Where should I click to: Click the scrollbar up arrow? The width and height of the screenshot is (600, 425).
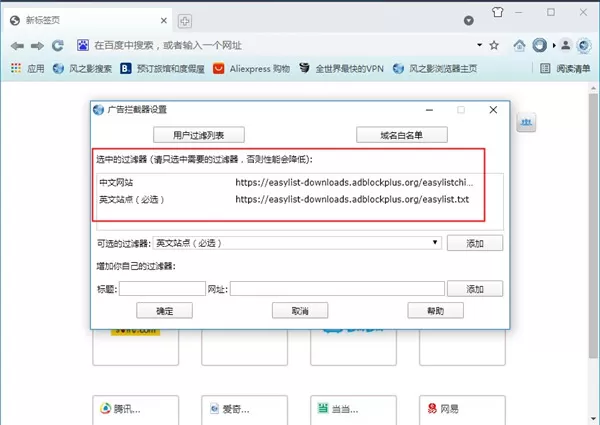[x=593, y=88]
